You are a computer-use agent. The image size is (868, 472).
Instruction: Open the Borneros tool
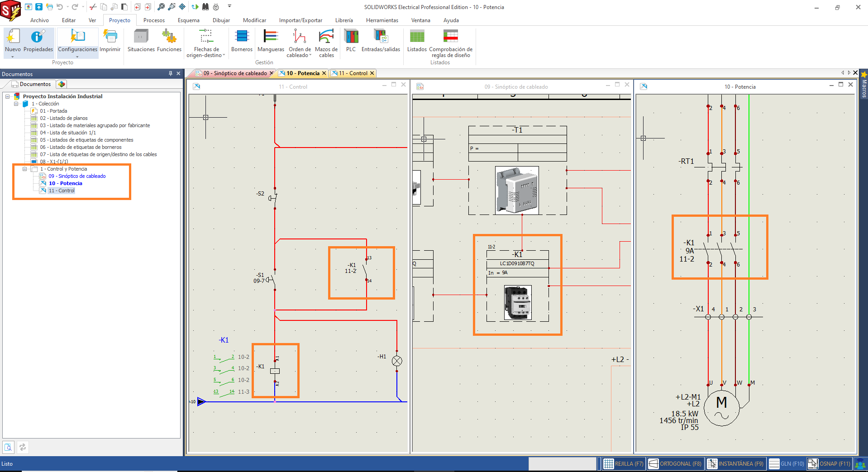pyautogui.click(x=242, y=43)
